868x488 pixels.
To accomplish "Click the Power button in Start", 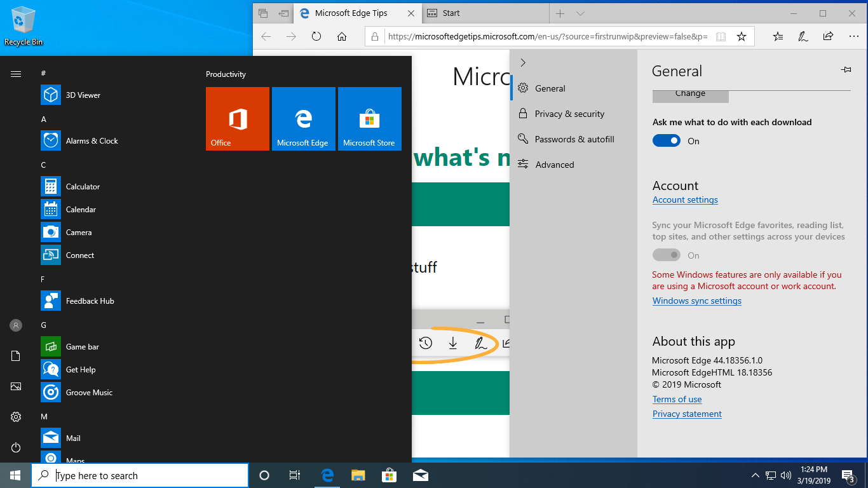I will pyautogui.click(x=16, y=447).
